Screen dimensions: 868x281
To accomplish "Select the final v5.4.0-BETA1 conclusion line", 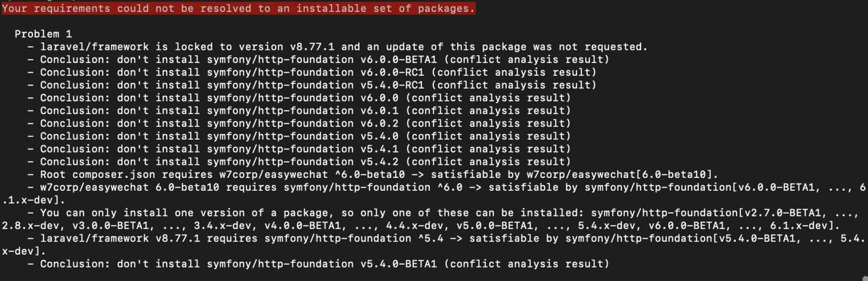I will (x=324, y=264).
